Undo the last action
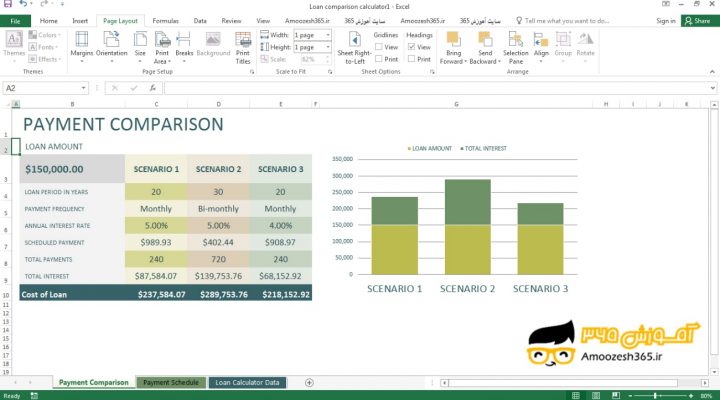 pos(23,4)
